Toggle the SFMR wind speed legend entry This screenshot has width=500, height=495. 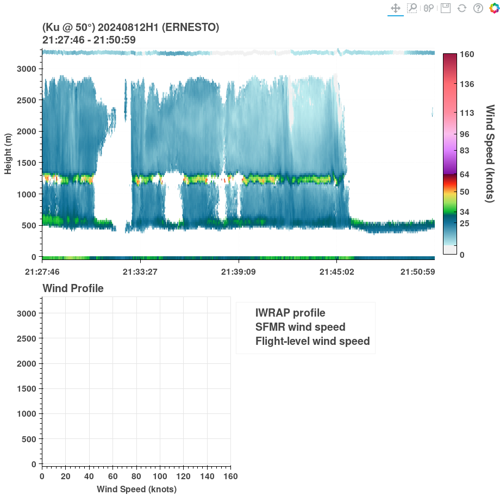[300, 327]
